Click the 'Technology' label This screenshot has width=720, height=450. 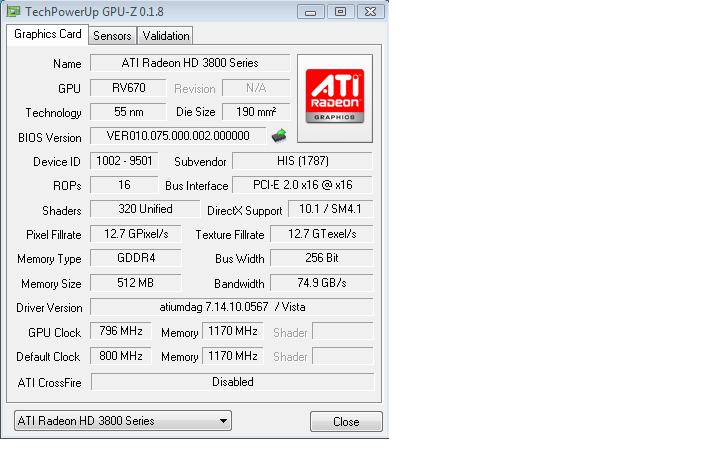[53, 113]
